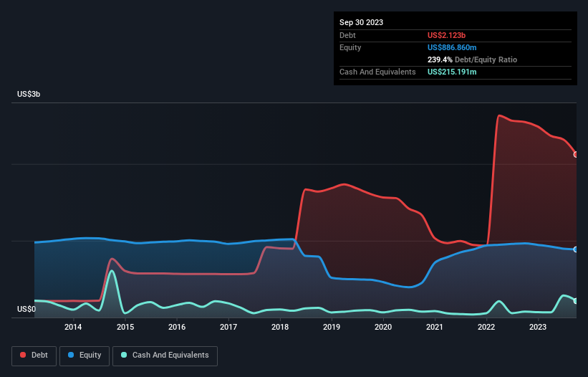Click the US$3b y-axis label
The image size is (588, 377).
click(x=29, y=94)
